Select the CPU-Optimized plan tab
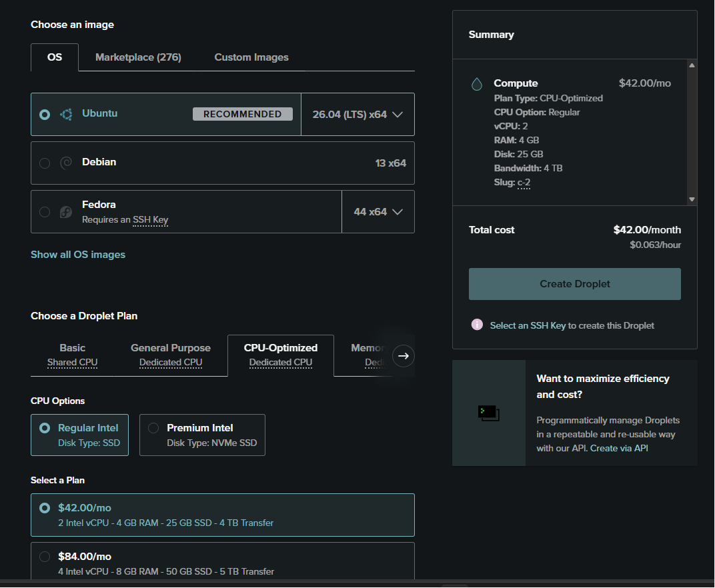The height and width of the screenshot is (588, 715). pyautogui.click(x=280, y=355)
